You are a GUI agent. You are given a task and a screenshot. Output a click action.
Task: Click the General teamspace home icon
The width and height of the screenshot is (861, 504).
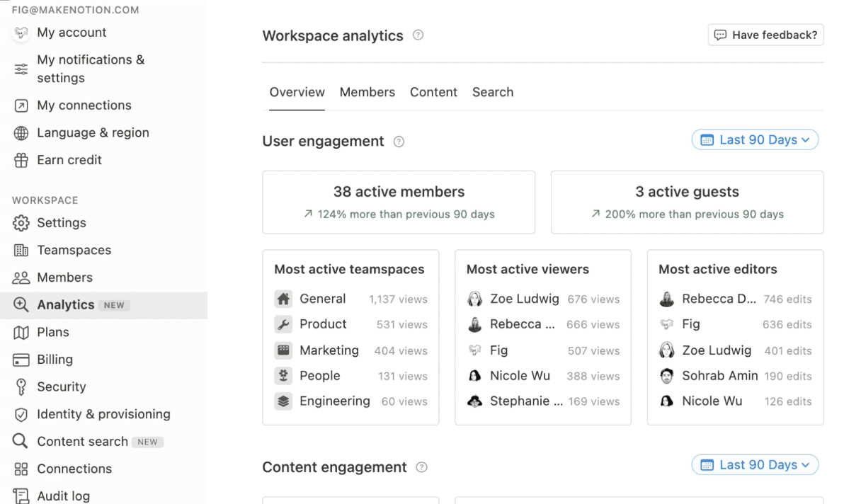[283, 299]
